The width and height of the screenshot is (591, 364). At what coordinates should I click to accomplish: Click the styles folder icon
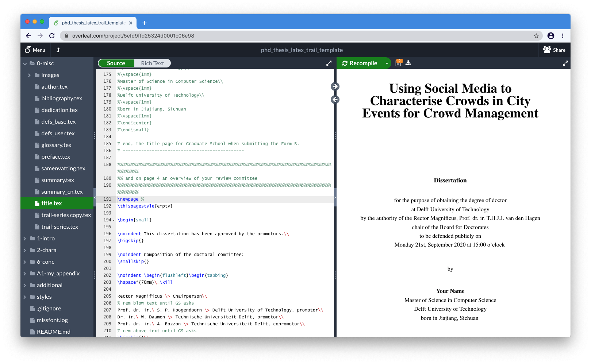point(32,297)
